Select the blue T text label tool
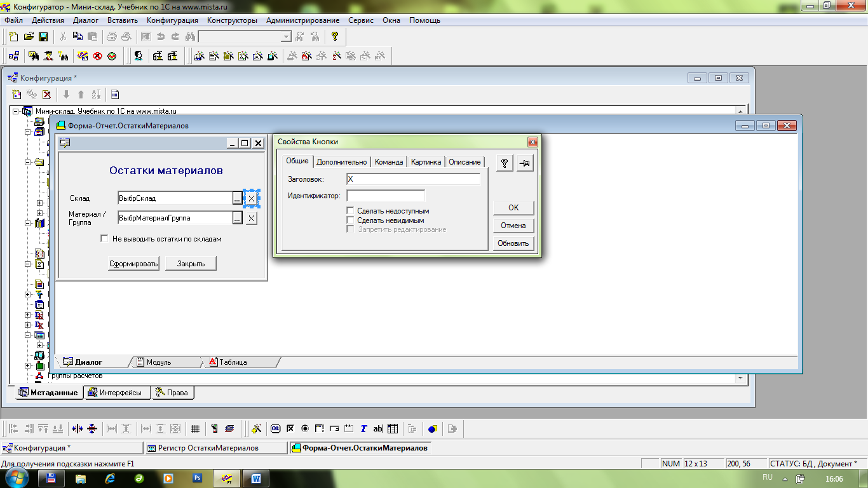 tap(363, 428)
